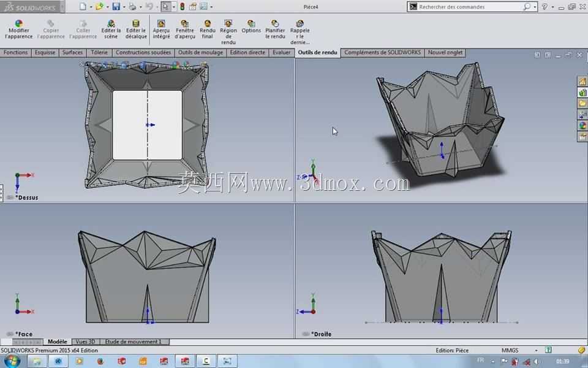588x368 pixels.
Task: Click the *Dessus view label
Action: pyautogui.click(x=26, y=197)
